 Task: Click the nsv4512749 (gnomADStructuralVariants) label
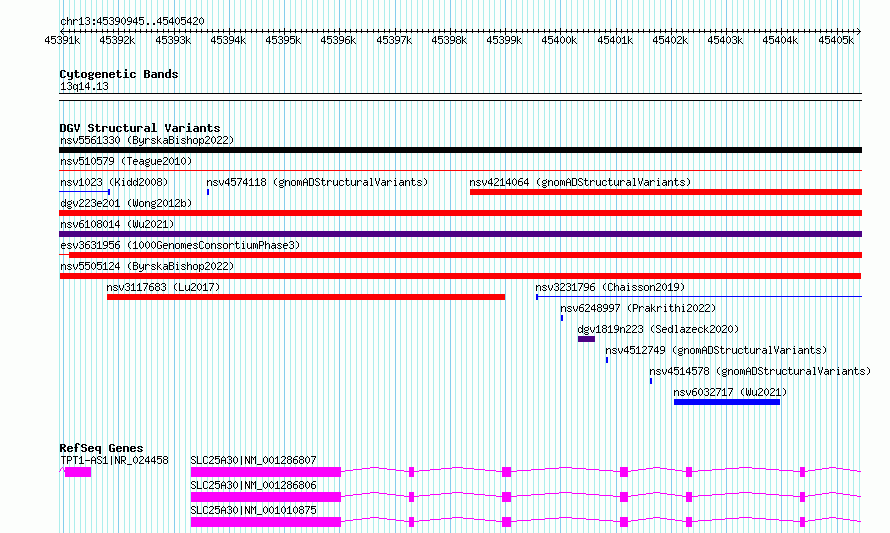[x=716, y=350]
